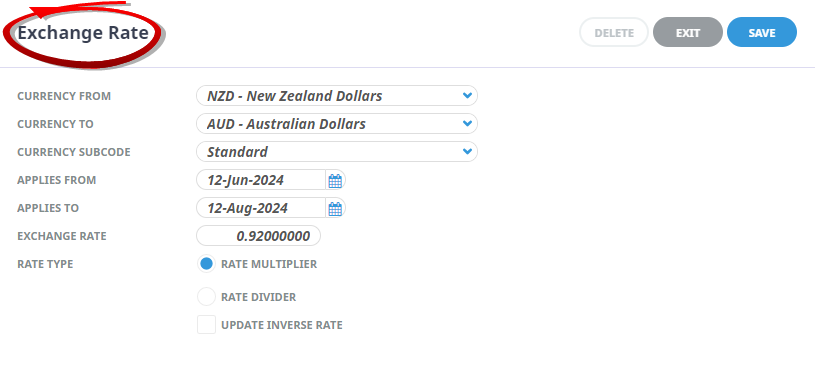Image resolution: width=815 pixels, height=378 pixels.
Task: Save the exchange rate
Action: tap(761, 32)
